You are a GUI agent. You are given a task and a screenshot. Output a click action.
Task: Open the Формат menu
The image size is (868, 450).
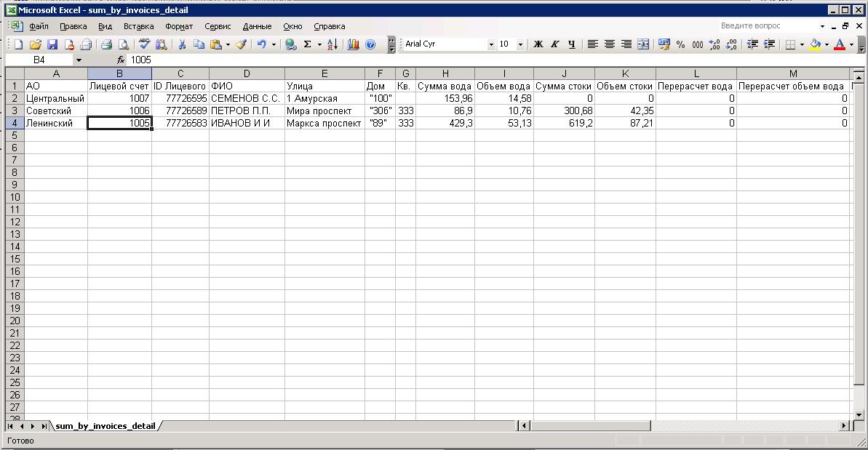coord(179,26)
